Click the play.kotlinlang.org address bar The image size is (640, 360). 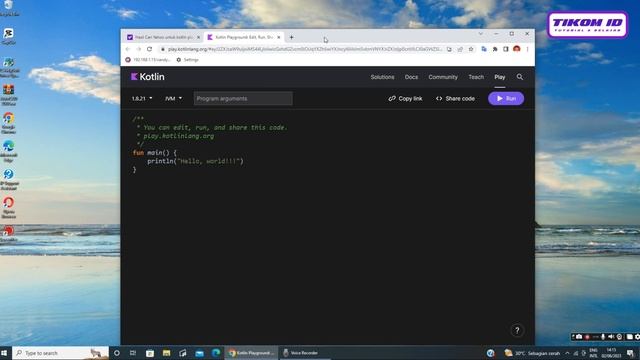(304, 49)
